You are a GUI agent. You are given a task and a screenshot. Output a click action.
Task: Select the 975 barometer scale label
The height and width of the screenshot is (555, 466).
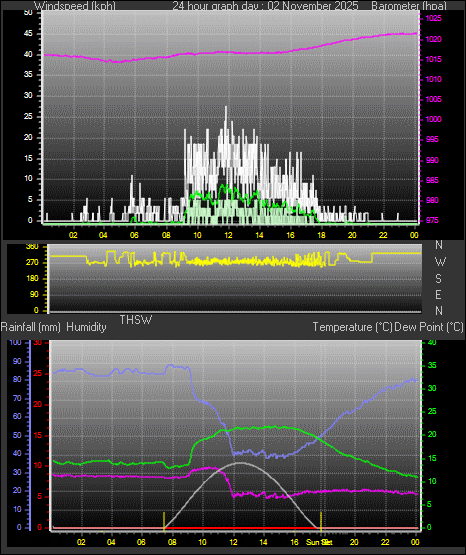433,220
